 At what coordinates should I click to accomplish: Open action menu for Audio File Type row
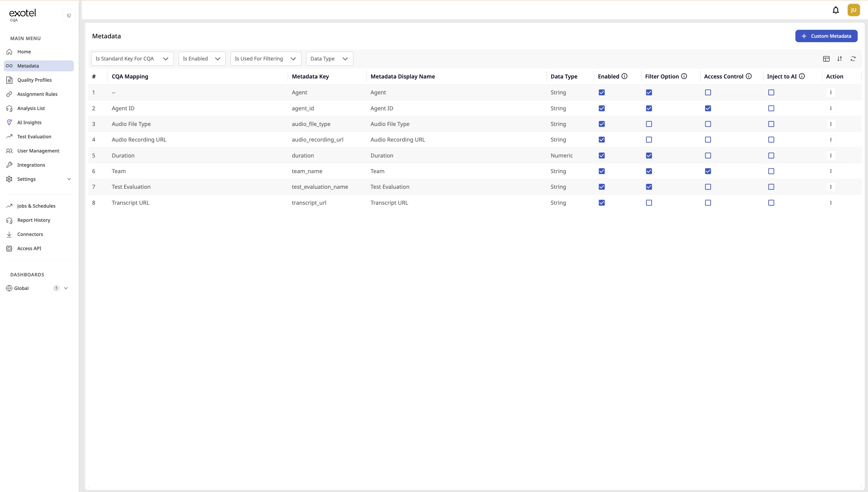(831, 124)
